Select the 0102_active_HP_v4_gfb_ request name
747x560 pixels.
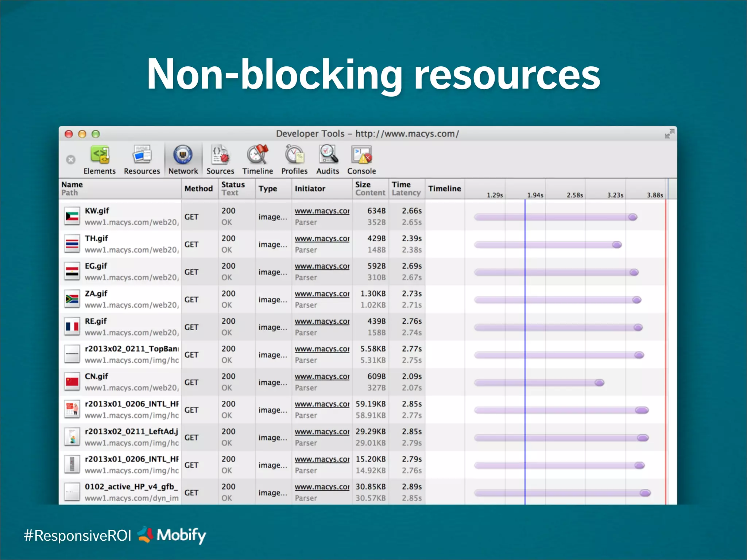(x=132, y=487)
